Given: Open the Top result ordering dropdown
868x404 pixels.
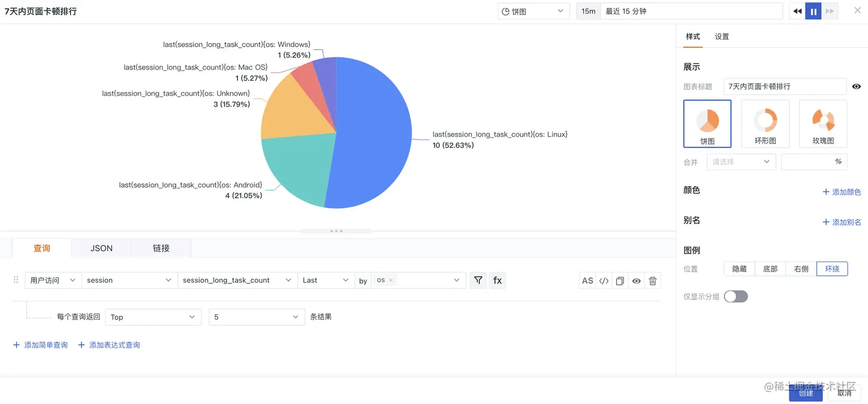Looking at the screenshot, I should pos(153,317).
